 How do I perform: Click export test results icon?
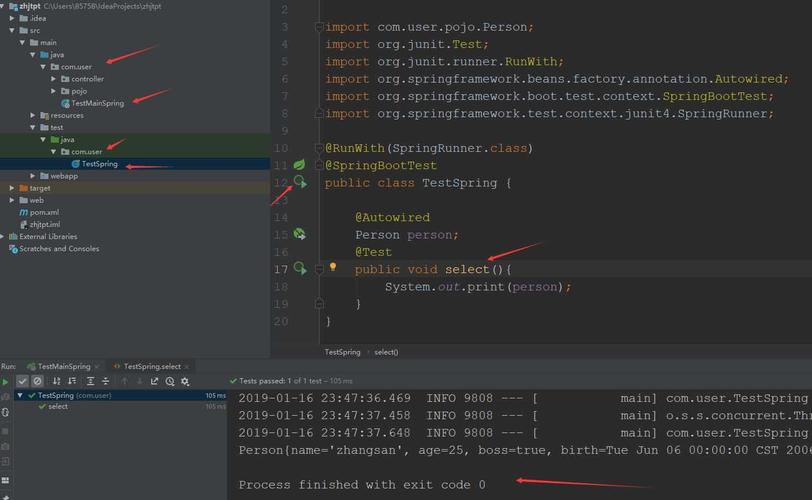tap(155, 381)
